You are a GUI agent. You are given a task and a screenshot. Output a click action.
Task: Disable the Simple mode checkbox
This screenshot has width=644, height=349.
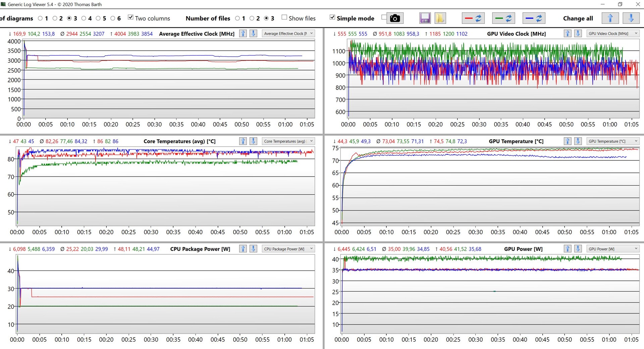pos(332,17)
